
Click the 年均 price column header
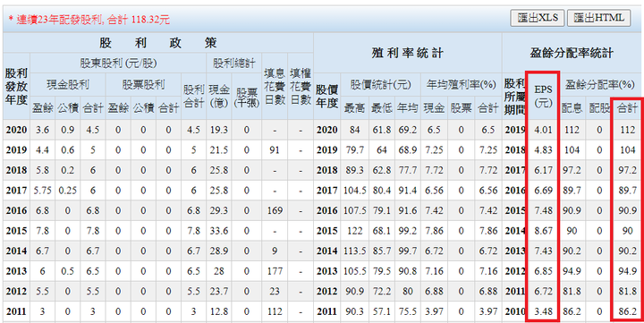[x=407, y=108]
